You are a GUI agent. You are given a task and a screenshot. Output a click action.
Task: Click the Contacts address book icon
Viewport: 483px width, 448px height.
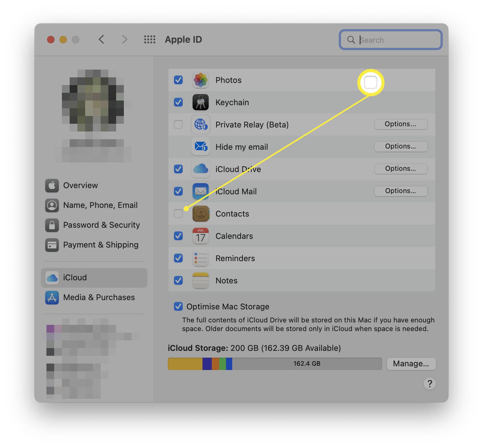201,214
